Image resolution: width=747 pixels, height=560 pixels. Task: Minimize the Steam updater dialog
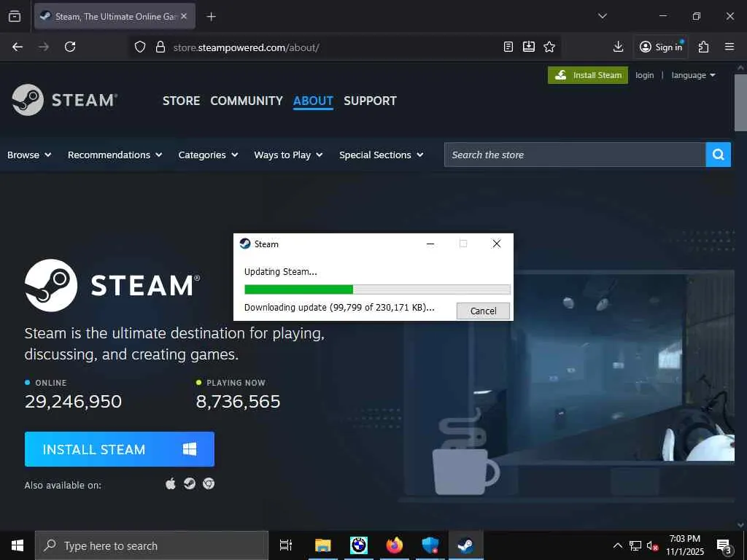coord(430,244)
